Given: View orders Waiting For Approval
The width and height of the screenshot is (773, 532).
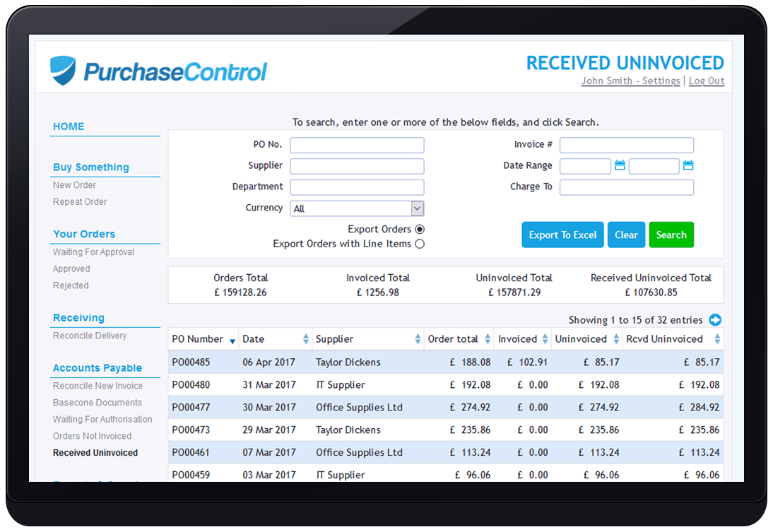Looking at the screenshot, I should 94,252.
